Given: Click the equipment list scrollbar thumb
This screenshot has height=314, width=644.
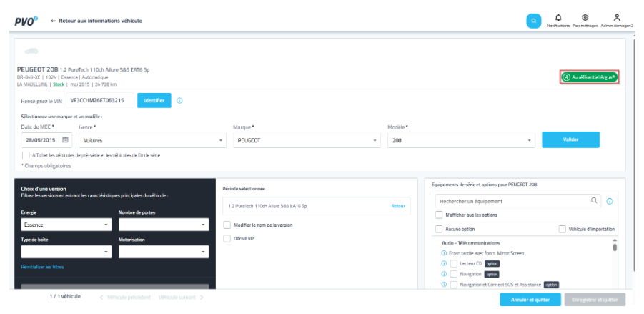Looking at the screenshot, I should [x=615, y=247].
